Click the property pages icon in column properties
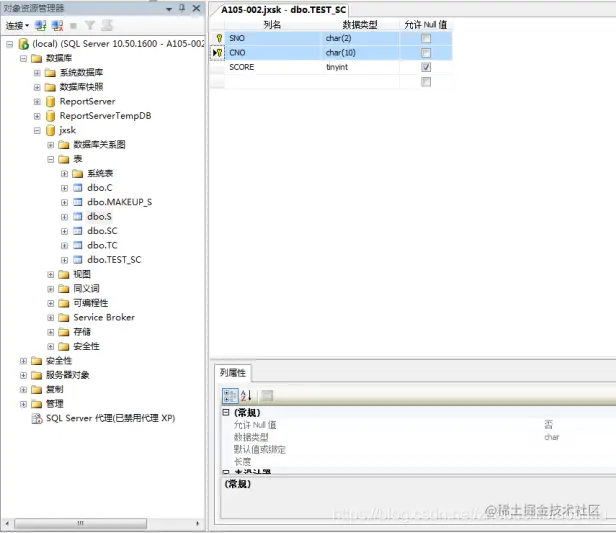This screenshot has height=533, width=616. pos(267,396)
